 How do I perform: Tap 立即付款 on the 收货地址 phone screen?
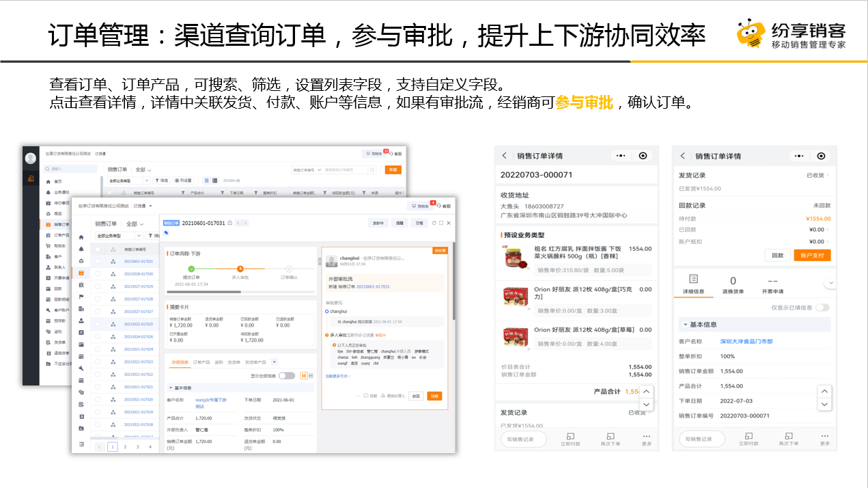tap(571, 439)
